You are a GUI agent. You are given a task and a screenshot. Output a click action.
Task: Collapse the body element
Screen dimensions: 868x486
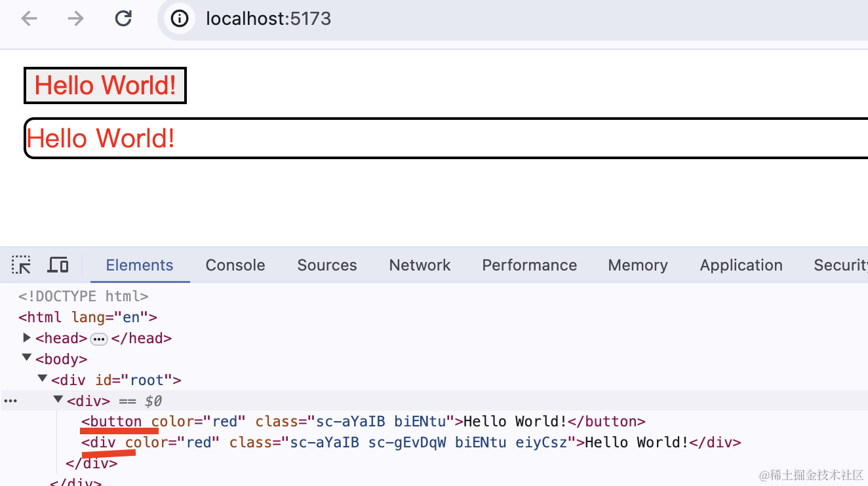click(27, 358)
